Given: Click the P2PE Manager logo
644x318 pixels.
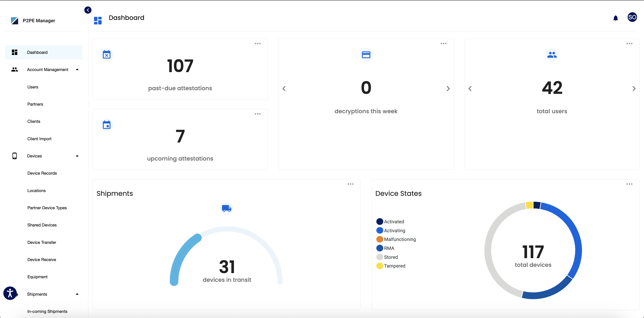Looking at the screenshot, I should point(33,21).
